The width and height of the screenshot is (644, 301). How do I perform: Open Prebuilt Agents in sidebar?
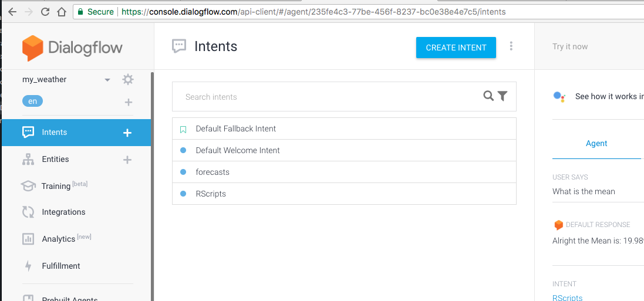click(x=69, y=298)
